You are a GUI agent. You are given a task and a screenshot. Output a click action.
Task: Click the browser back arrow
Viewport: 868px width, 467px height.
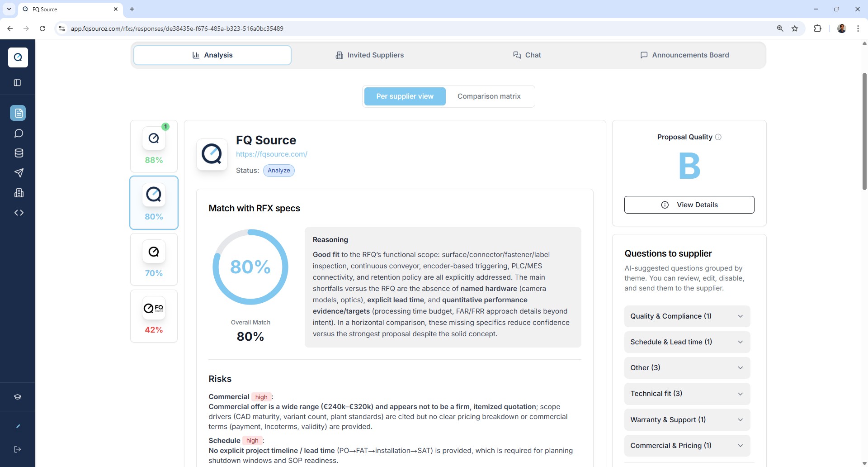tap(10, 29)
